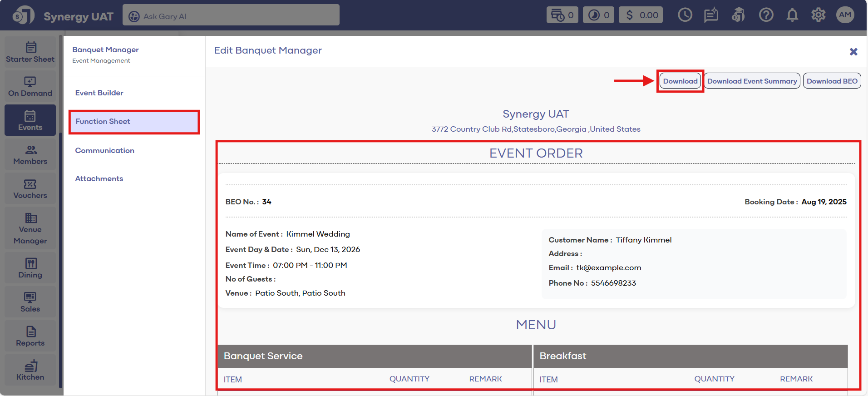The height and width of the screenshot is (396, 868).
Task: Switch to Event Builder tab
Action: click(99, 93)
